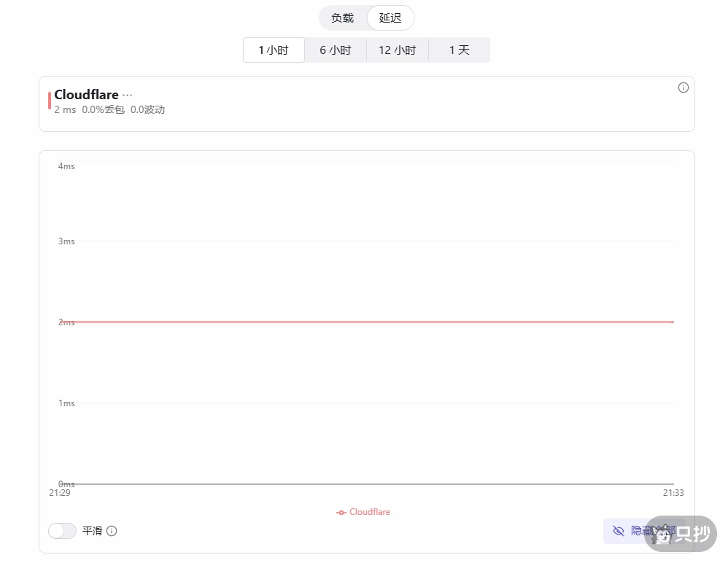Click the Cloudflare legend line marker icon
This screenshot has height=563, width=728.
click(x=341, y=513)
